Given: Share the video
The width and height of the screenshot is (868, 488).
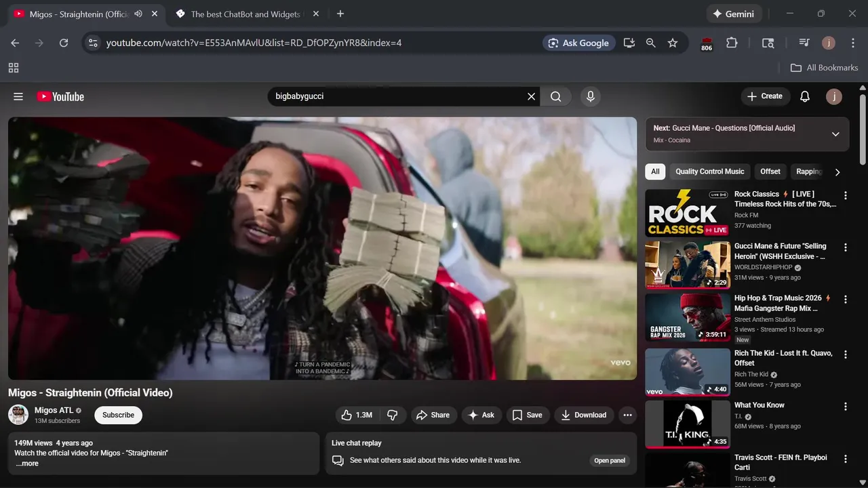Looking at the screenshot, I should click(433, 415).
